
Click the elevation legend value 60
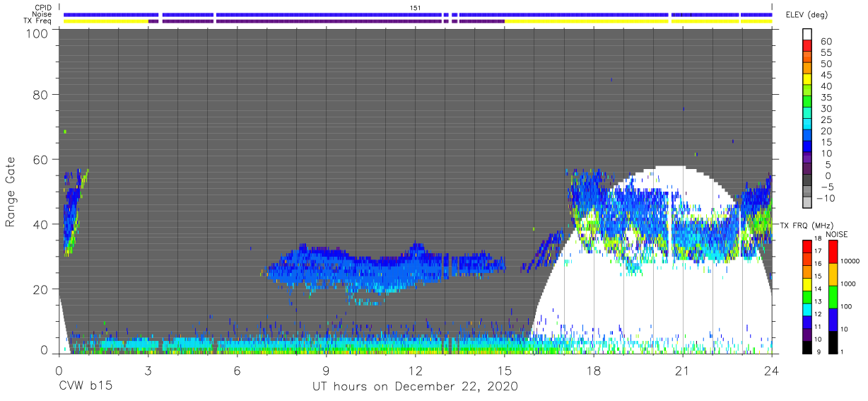826,42
